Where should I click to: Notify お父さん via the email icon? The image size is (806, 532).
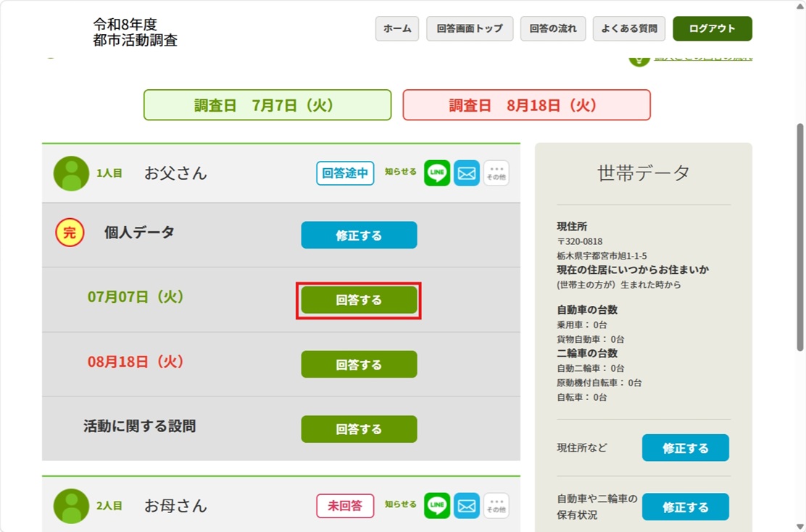point(467,173)
